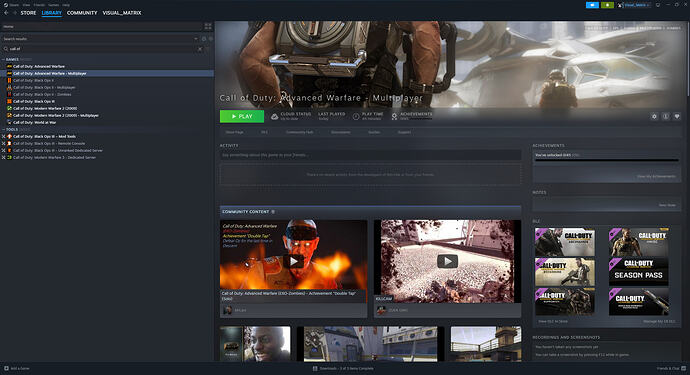Add game to favorites with the heart icon
Image resolution: width=690 pixels, height=375 pixels.
(x=677, y=116)
